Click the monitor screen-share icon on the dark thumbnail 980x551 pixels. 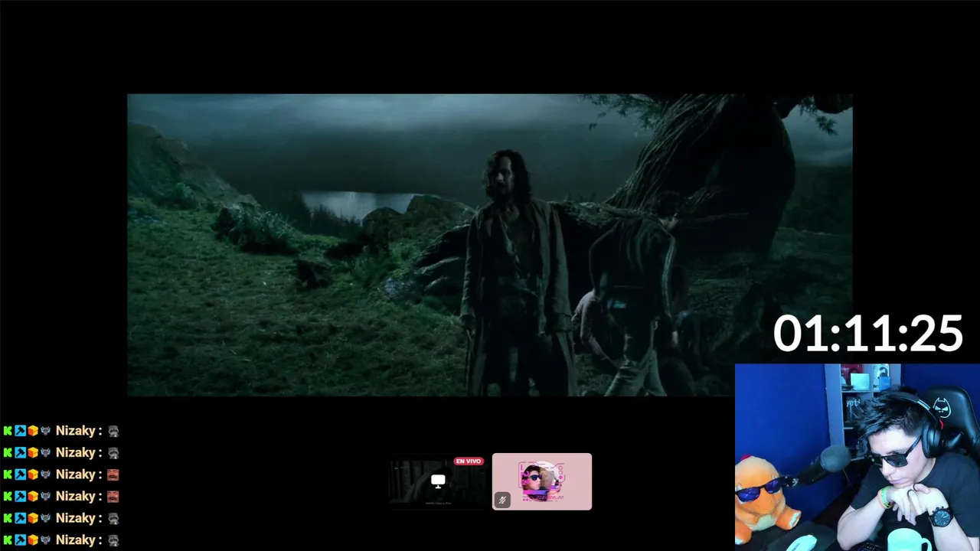tap(438, 481)
